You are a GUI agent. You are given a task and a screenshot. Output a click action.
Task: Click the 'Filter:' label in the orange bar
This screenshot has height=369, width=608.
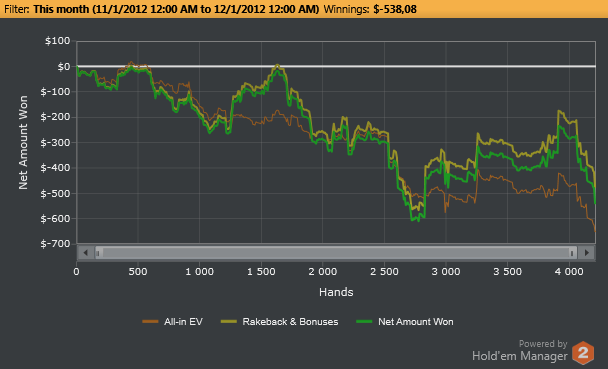[17, 9]
